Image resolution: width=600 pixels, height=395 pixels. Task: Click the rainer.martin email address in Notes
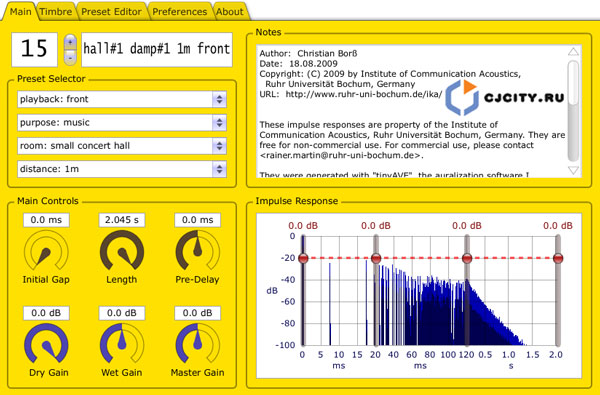tap(341, 155)
